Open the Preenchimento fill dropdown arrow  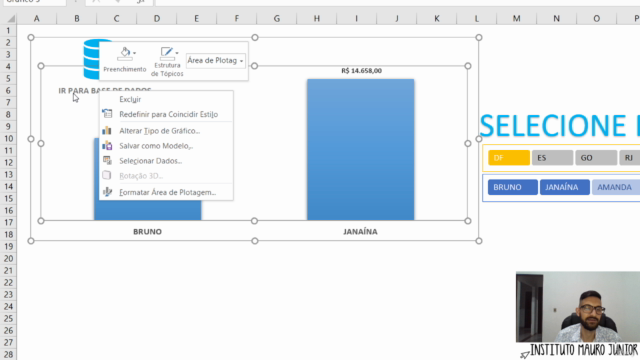tap(135, 53)
